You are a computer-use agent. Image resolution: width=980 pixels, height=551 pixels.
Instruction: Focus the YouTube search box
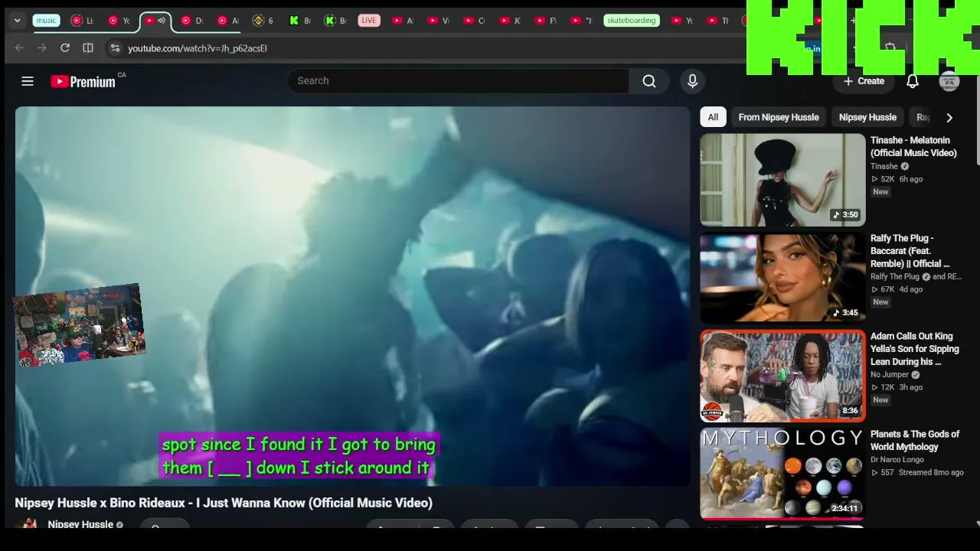coord(458,81)
